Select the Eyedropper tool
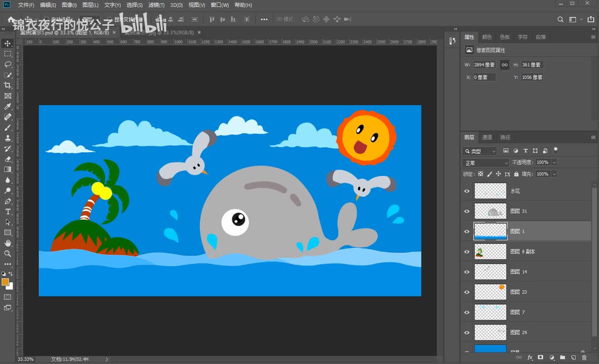 [8, 107]
